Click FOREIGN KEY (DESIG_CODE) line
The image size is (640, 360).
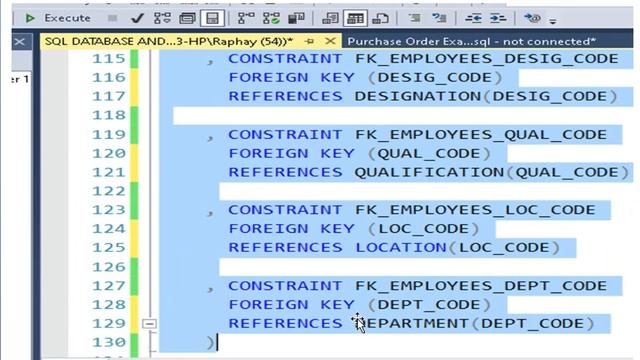pos(365,78)
